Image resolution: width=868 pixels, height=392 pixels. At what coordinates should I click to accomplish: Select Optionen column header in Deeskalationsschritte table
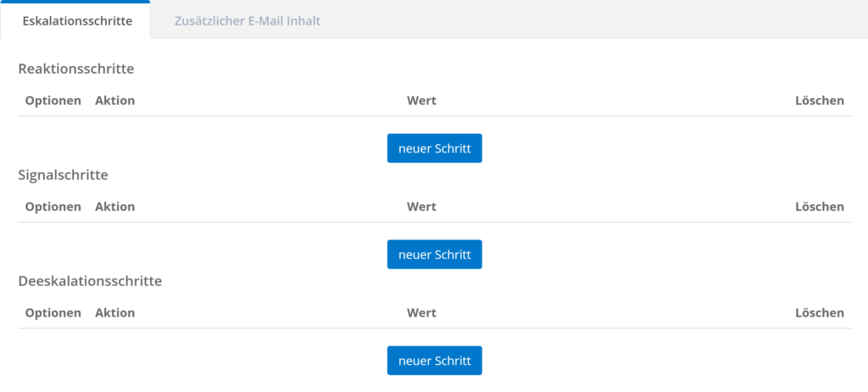53,313
